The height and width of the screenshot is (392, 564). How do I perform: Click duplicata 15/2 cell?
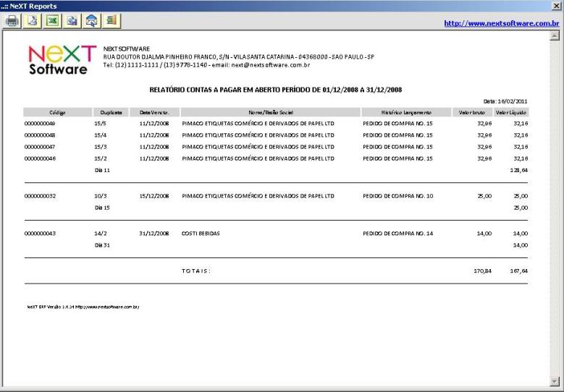click(101, 158)
